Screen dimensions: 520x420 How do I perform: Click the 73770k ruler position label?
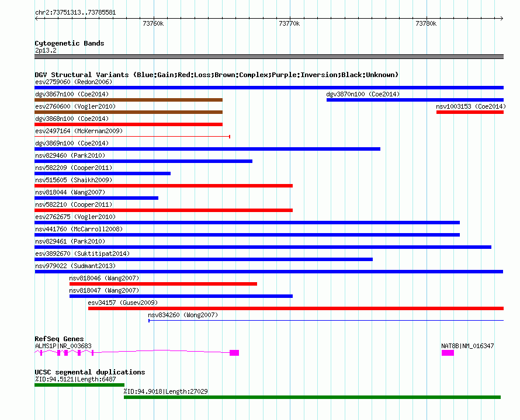click(289, 23)
